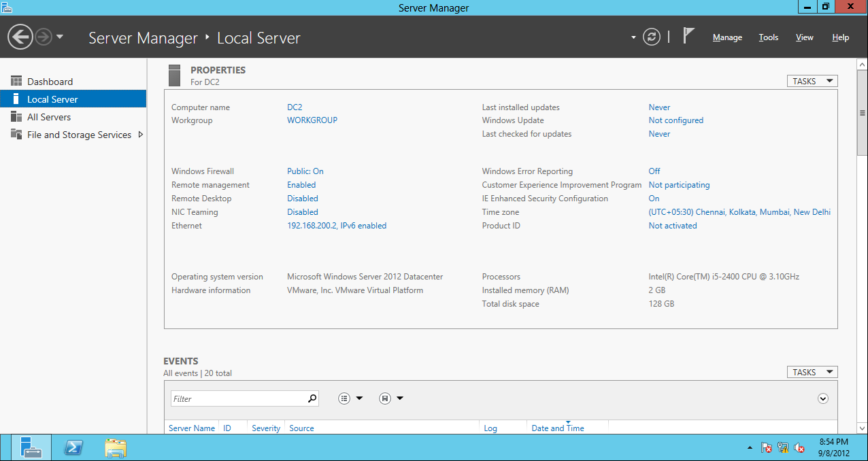Open the Tools menu
Viewport: 868px width, 461px height.
(x=768, y=37)
